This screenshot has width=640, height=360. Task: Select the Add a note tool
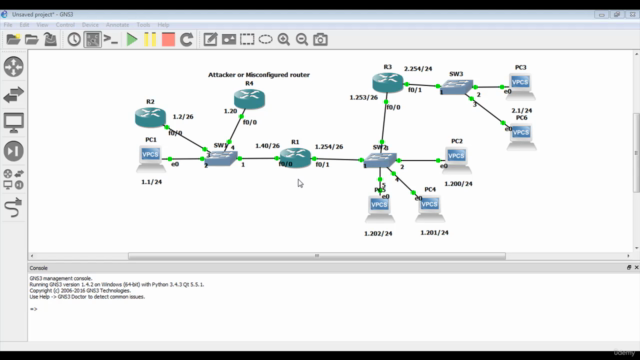point(210,40)
